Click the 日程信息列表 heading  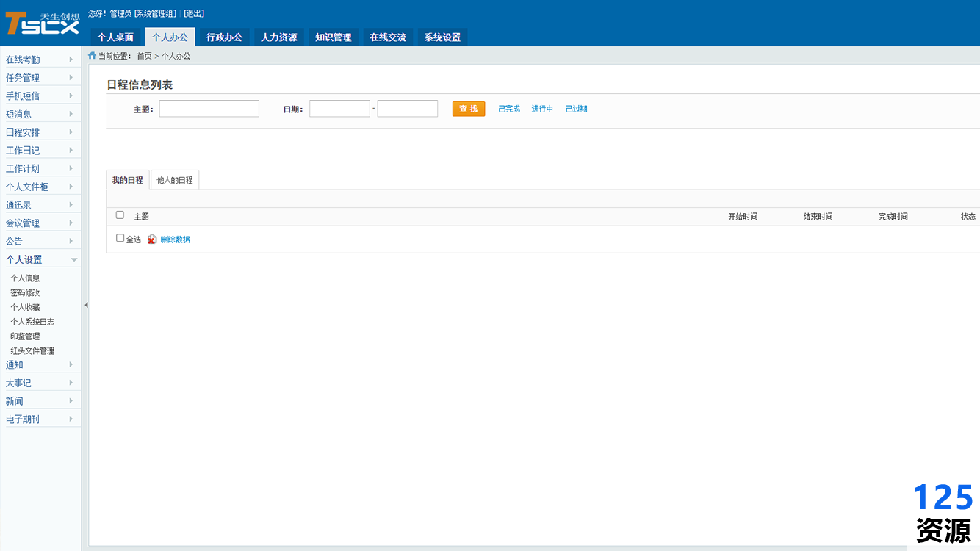(140, 85)
